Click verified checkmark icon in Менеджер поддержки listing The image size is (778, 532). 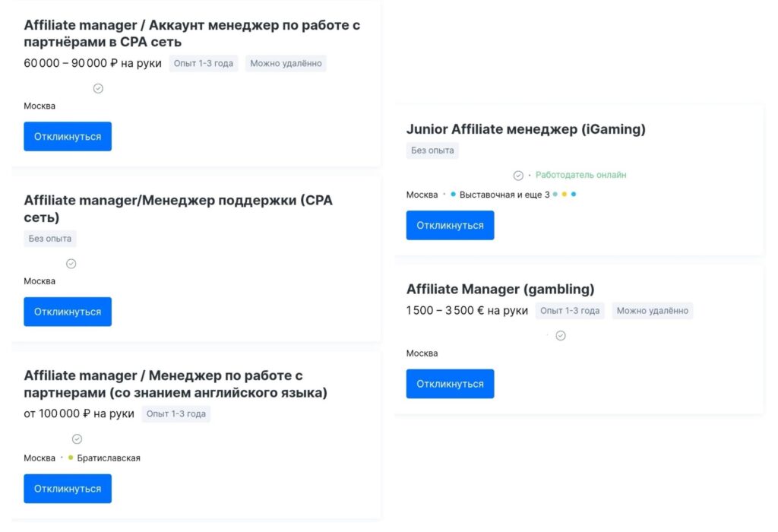pos(71,264)
